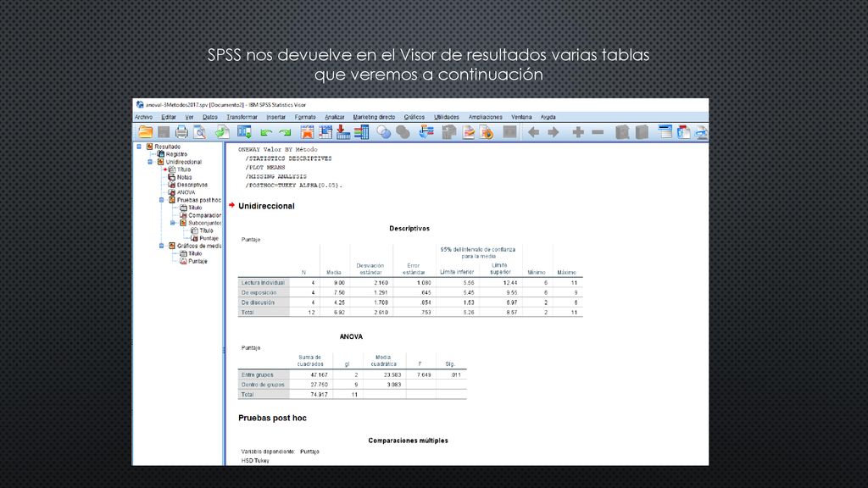Image resolution: width=868 pixels, height=488 pixels.
Task: Click the Expand plus icon in toolbar
Action: (x=578, y=131)
